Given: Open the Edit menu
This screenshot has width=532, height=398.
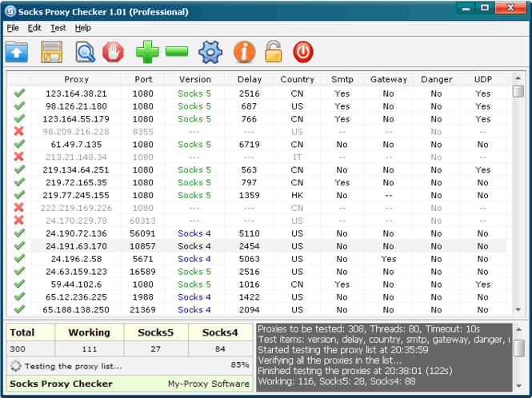Looking at the screenshot, I should click(34, 28).
